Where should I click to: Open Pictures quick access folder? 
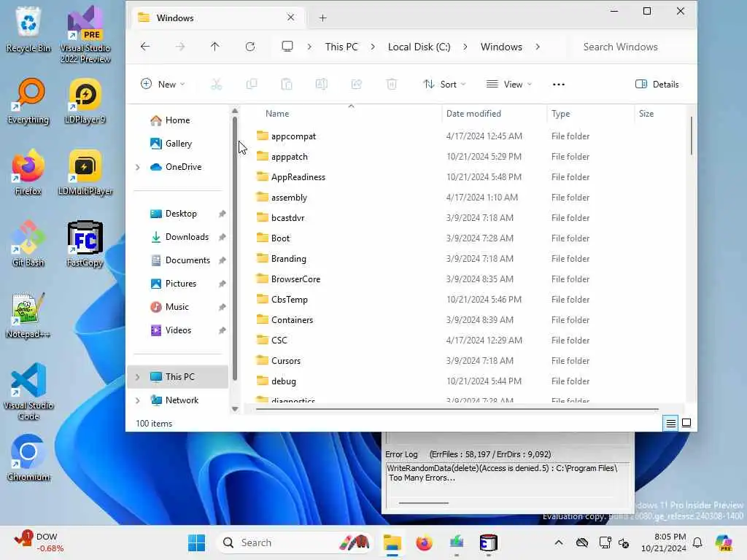tap(181, 284)
